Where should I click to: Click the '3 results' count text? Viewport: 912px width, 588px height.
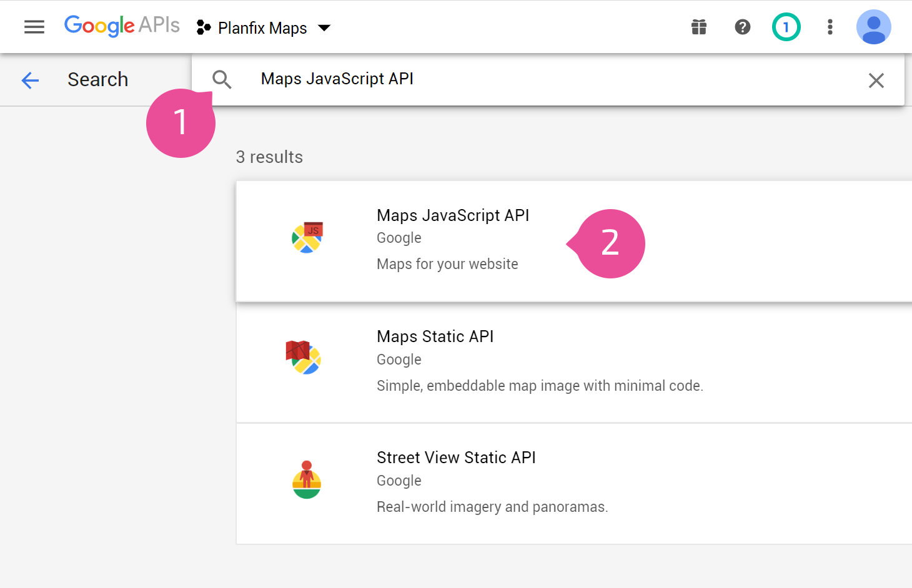coord(269,157)
